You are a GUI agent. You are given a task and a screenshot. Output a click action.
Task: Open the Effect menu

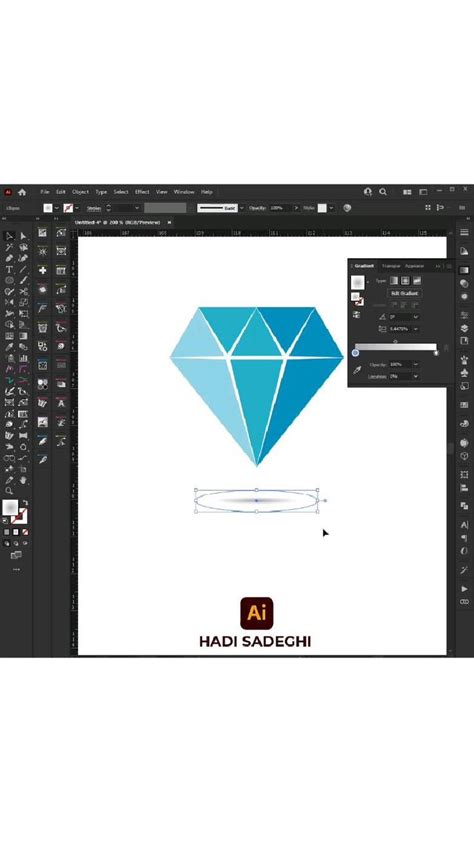tap(142, 192)
